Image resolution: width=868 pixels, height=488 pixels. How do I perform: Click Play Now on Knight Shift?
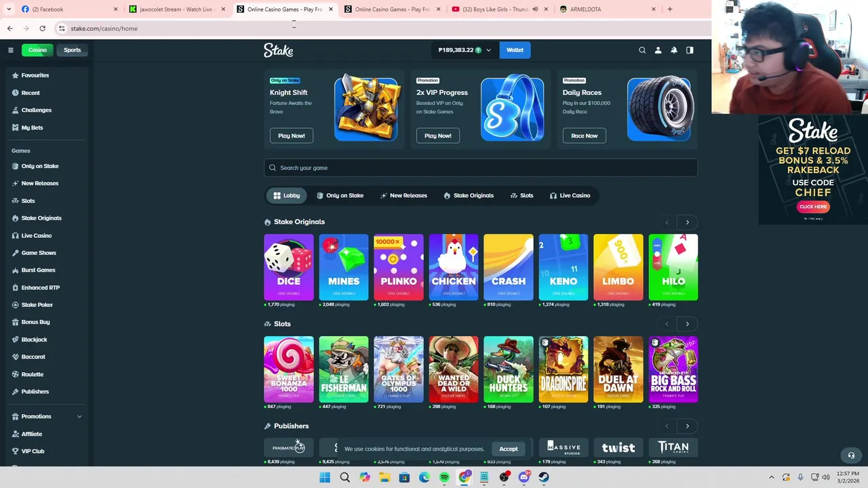tap(292, 136)
